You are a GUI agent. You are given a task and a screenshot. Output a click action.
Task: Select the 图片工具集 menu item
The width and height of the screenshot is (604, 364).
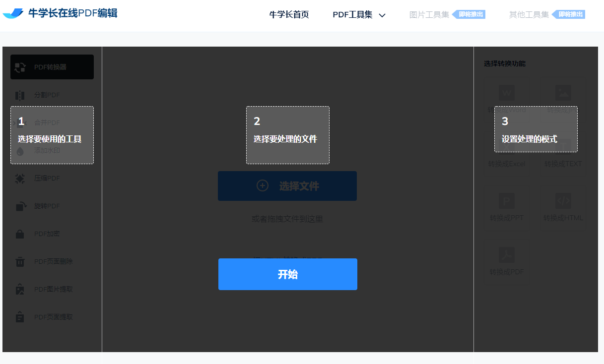429,15
